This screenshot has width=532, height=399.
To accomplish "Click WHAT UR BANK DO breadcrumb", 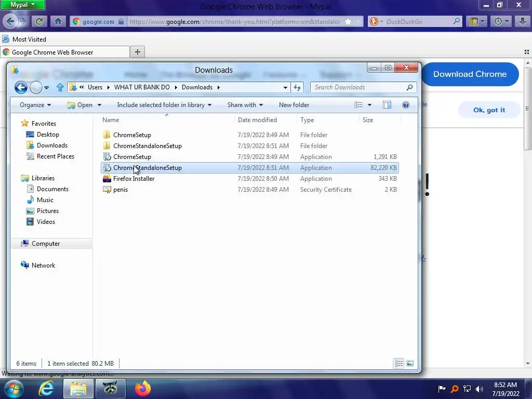I will pyautogui.click(x=142, y=87).
